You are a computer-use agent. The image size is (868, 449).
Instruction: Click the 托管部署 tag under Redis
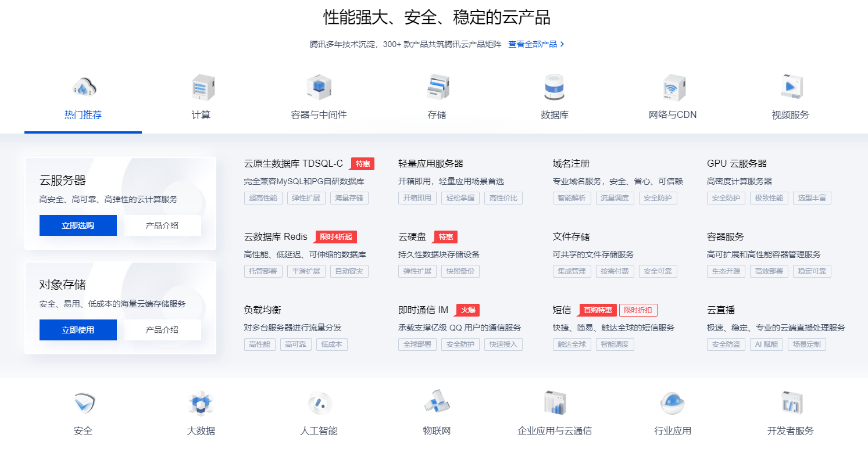coord(263,271)
